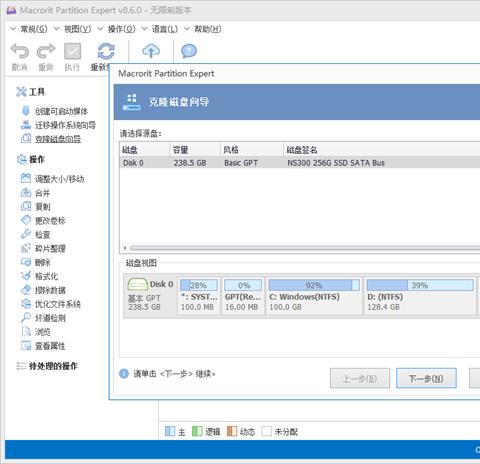Click the help speech bubble icon
The image size is (480, 464).
[189, 51]
